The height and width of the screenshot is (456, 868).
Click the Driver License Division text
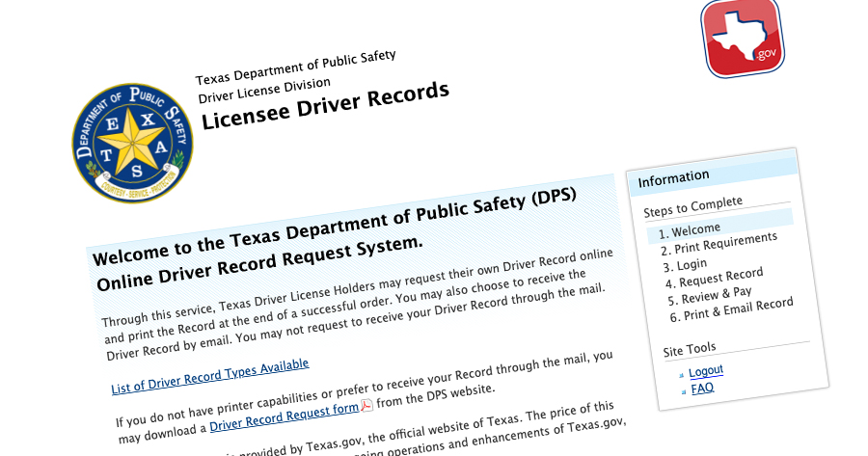coord(264,91)
